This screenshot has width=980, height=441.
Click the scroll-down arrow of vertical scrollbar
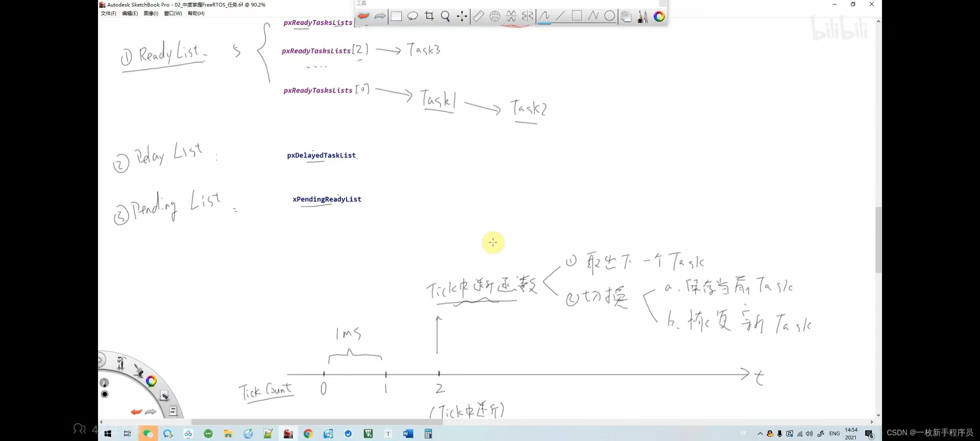[878, 415]
